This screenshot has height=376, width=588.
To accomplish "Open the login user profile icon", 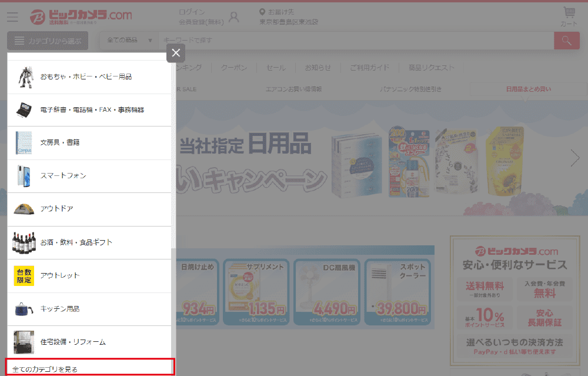I will pos(233,17).
